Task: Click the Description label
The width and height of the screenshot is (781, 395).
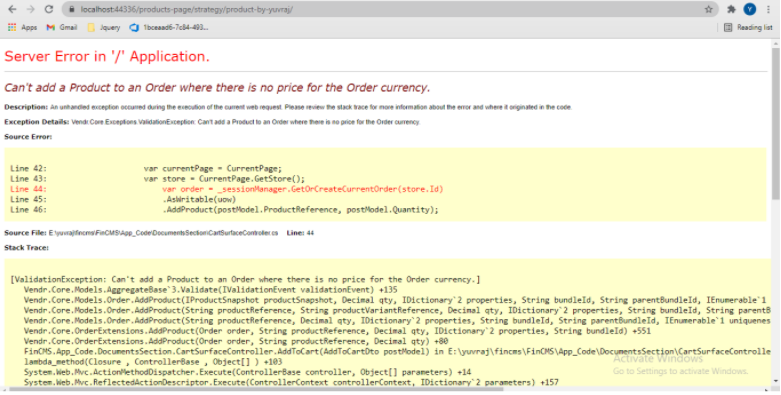Action: [x=26, y=107]
